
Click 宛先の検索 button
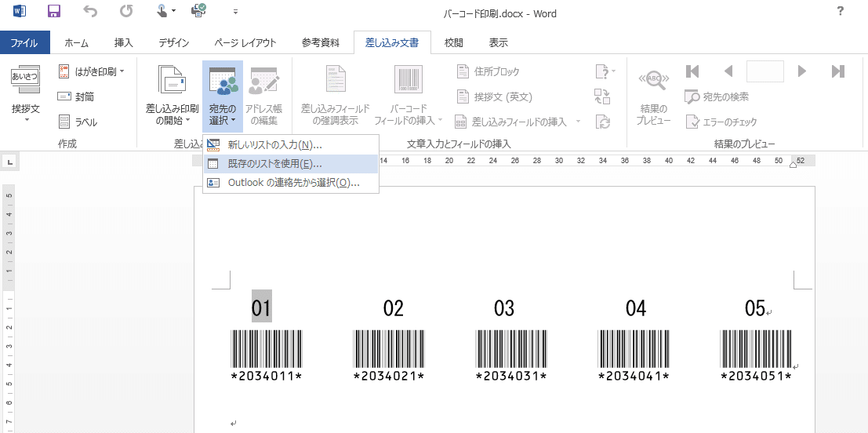point(717,97)
